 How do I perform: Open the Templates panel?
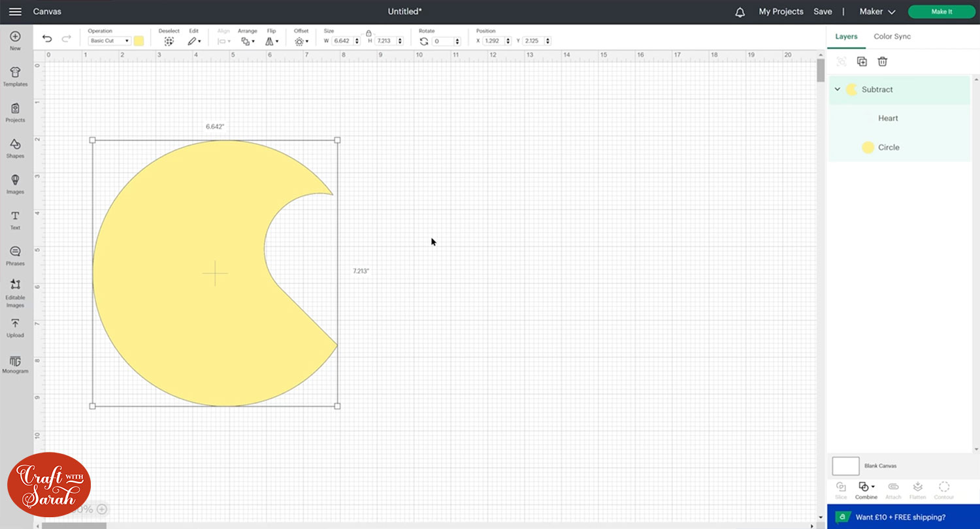pos(15,76)
